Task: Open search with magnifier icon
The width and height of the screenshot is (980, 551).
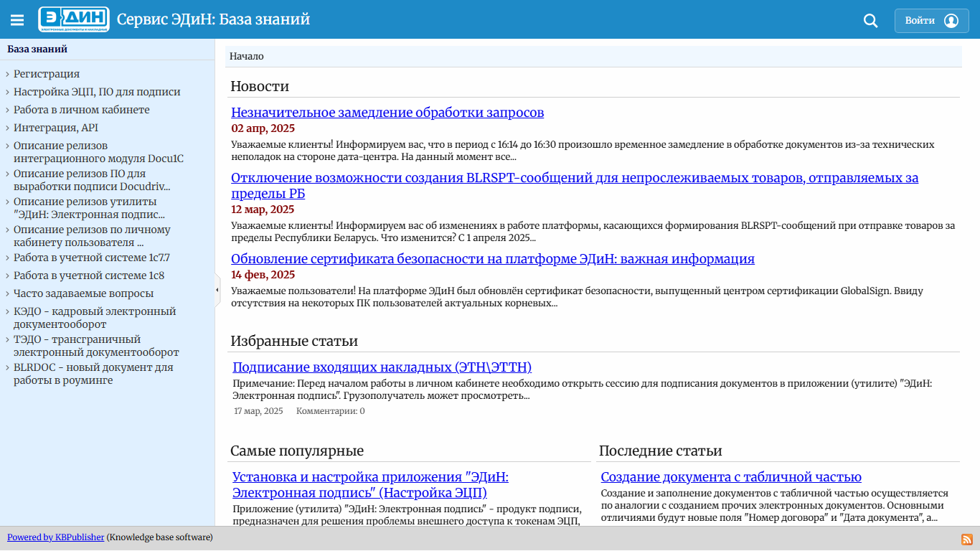Action: [x=870, y=21]
